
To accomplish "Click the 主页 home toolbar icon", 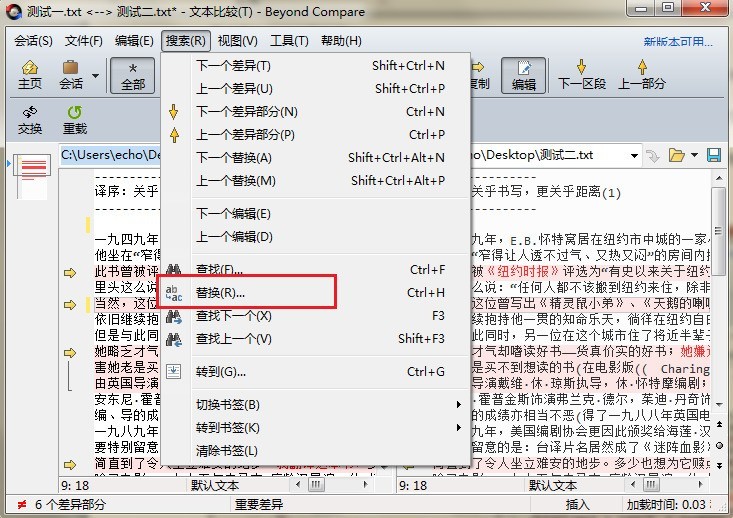I will tap(29, 75).
